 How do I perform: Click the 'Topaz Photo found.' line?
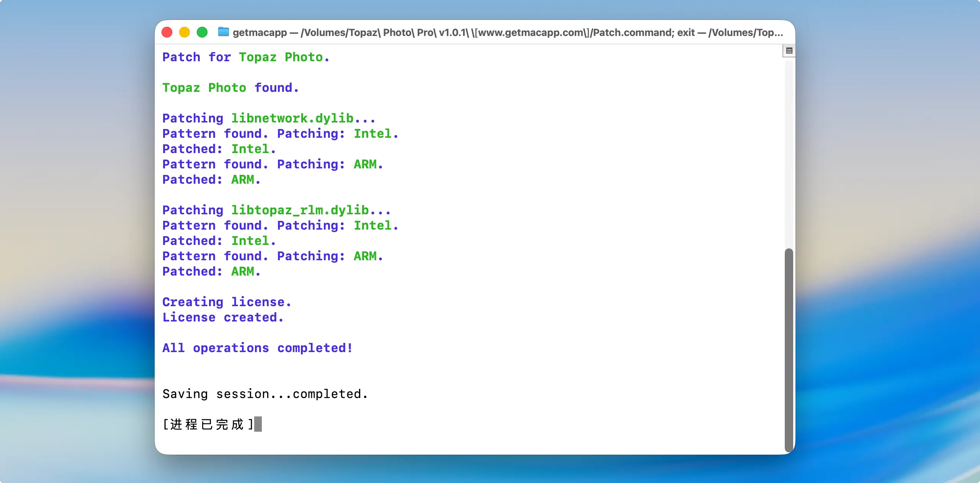click(x=230, y=88)
